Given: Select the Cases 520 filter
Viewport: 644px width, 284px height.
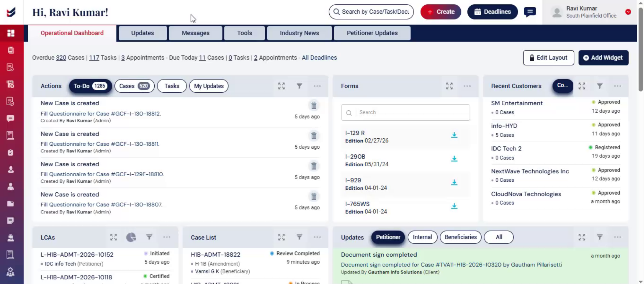Looking at the screenshot, I should pyautogui.click(x=134, y=86).
